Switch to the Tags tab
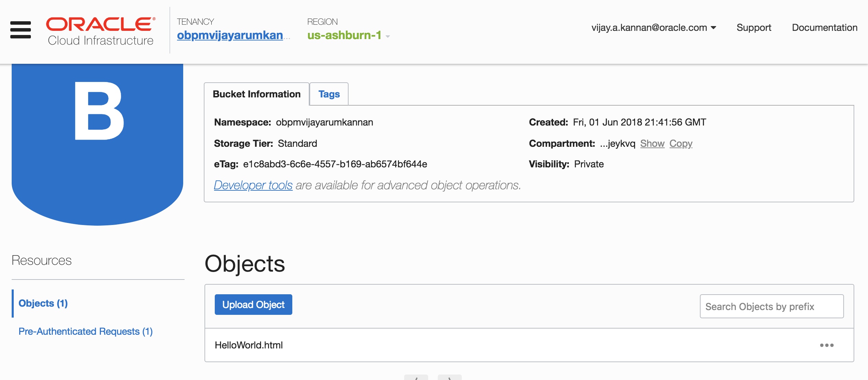Image resolution: width=868 pixels, height=380 pixels. [x=329, y=94]
